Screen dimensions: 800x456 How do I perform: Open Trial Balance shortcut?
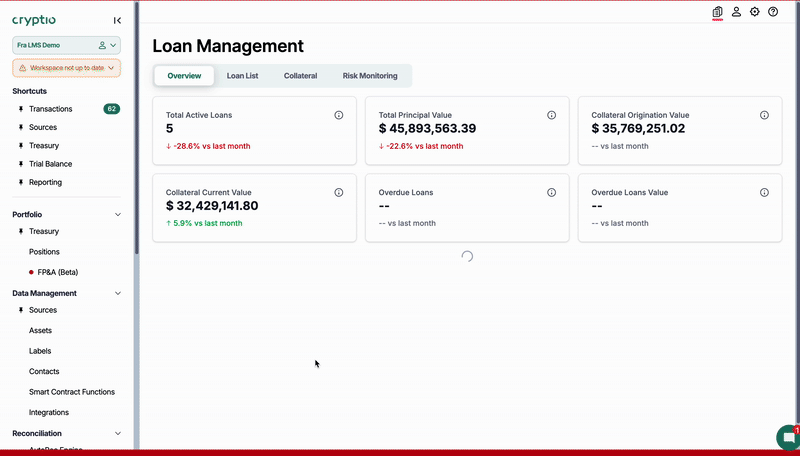(x=51, y=164)
